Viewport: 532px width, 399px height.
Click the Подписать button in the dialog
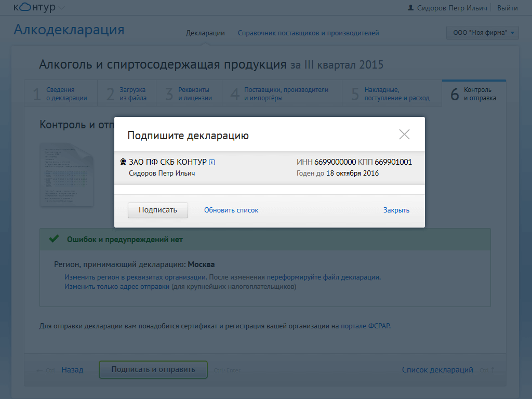[158, 210]
